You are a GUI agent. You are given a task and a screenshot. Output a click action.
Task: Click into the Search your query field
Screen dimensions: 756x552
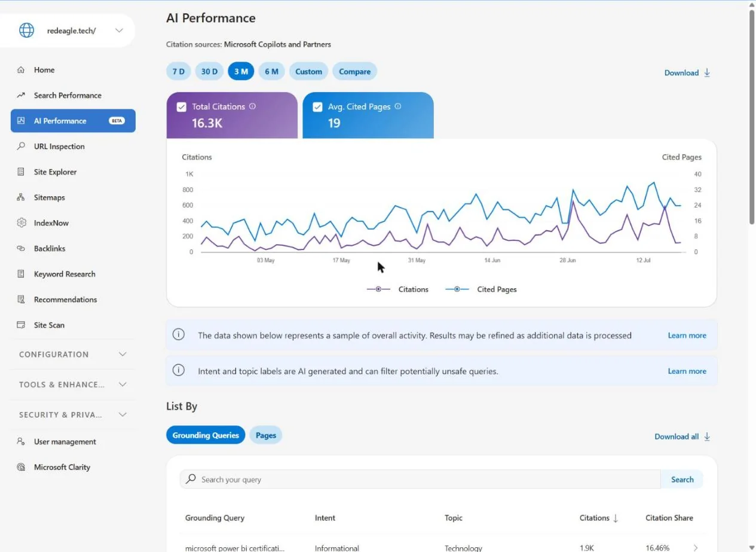point(420,479)
